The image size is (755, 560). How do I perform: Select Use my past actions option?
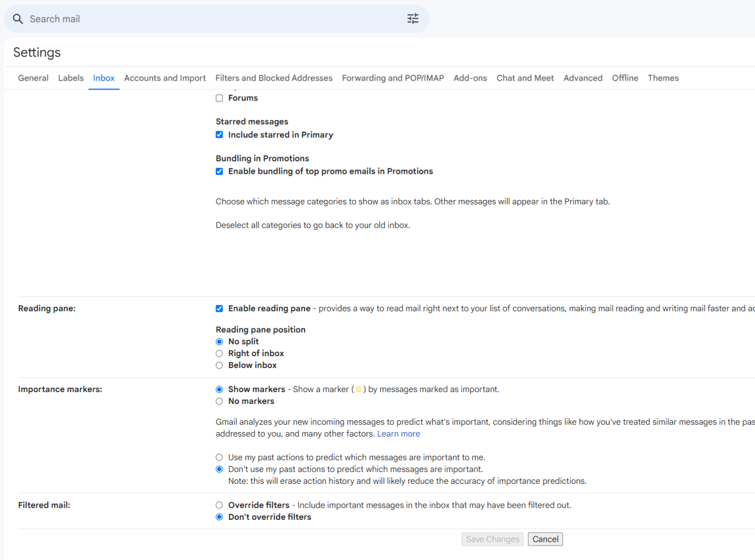click(220, 457)
